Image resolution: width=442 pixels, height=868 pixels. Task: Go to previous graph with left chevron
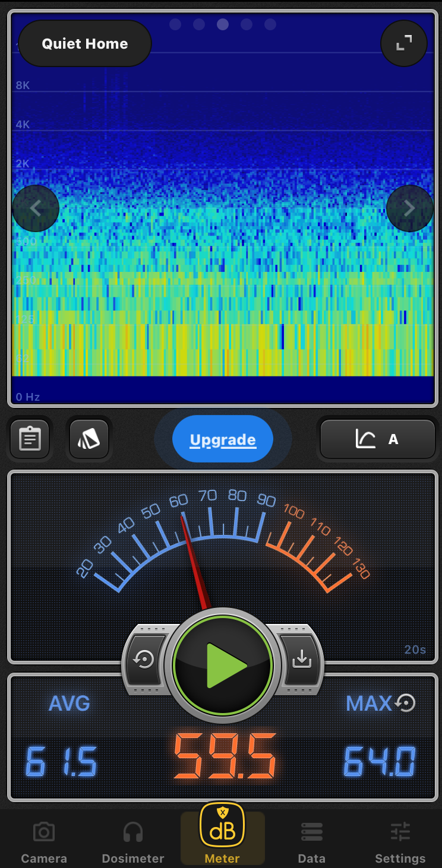(x=36, y=208)
